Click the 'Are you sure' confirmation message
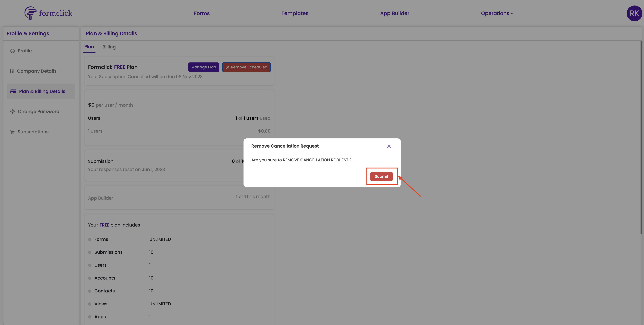 [301, 160]
